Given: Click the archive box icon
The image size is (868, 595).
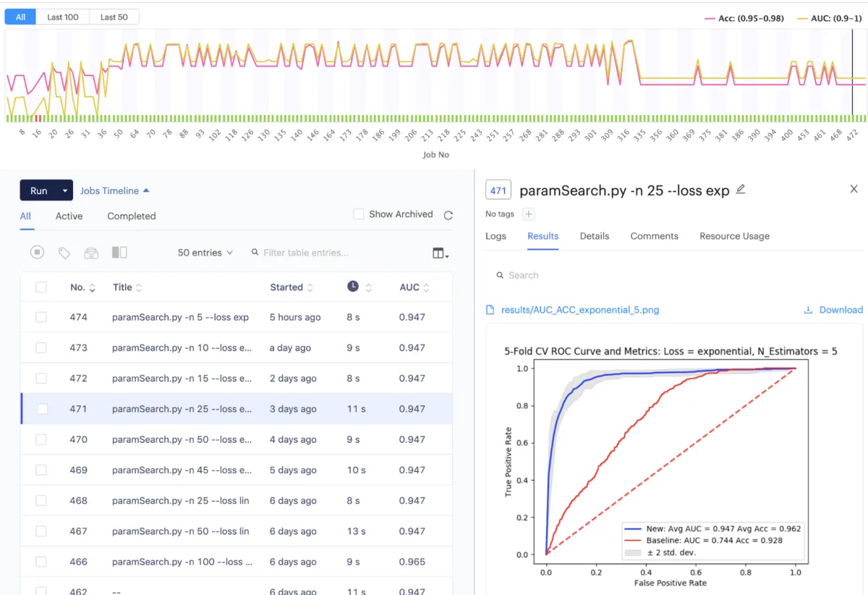Looking at the screenshot, I should click(x=91, y=253).
